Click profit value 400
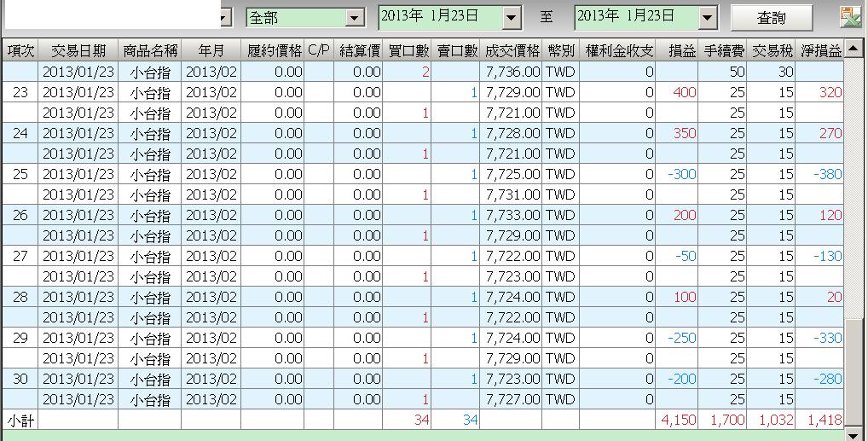The width and height of the screenshot is (868, 441). tap(685, 92)
